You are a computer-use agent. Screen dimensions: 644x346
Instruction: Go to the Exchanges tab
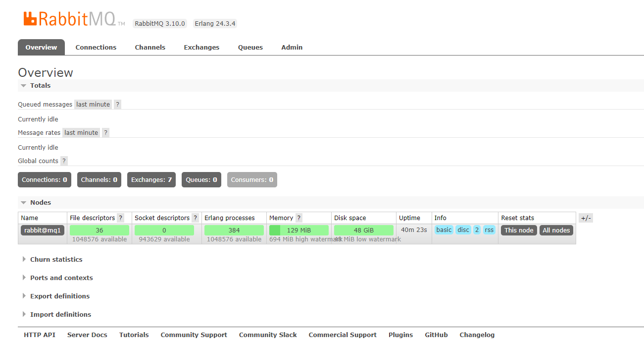[201, 48]
